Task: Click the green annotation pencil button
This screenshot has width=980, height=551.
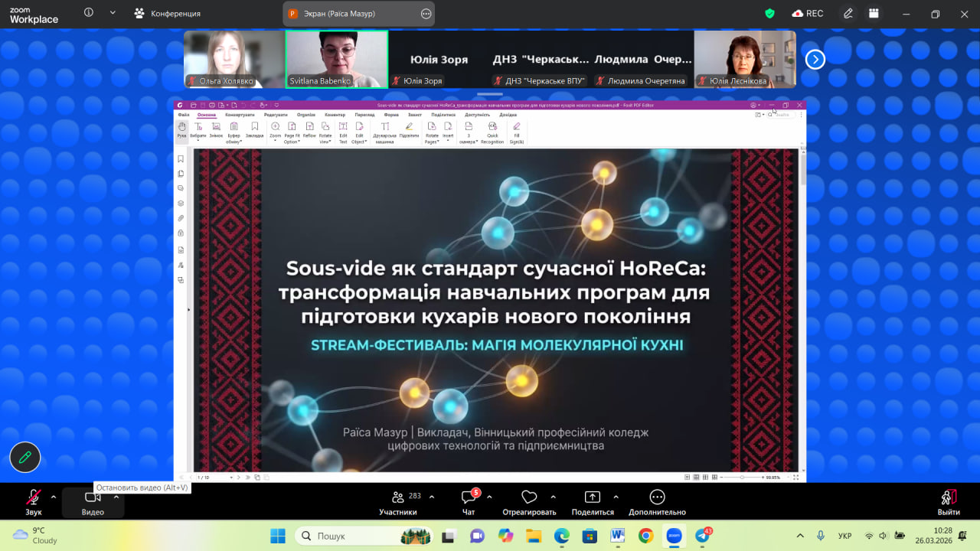Action: click(25, 458)
